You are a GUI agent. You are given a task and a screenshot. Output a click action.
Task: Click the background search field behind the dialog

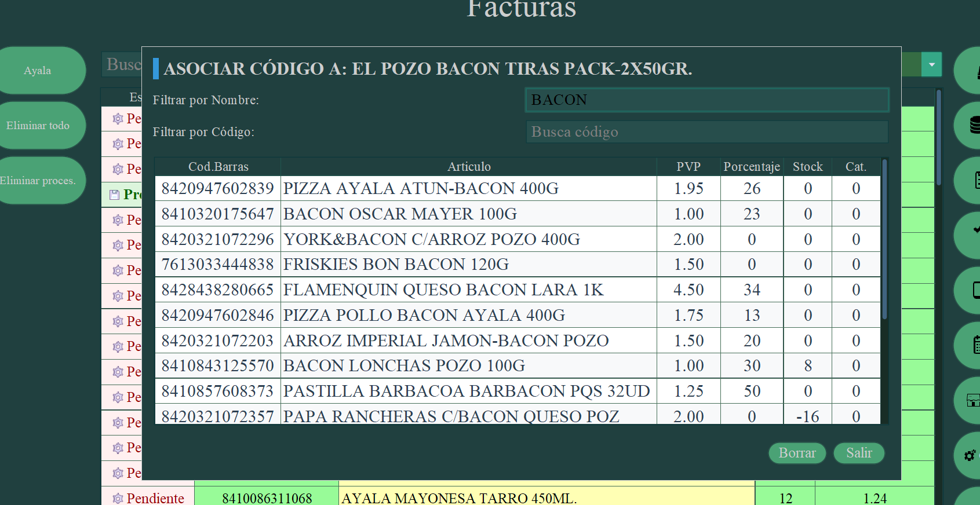click(122, 64)
